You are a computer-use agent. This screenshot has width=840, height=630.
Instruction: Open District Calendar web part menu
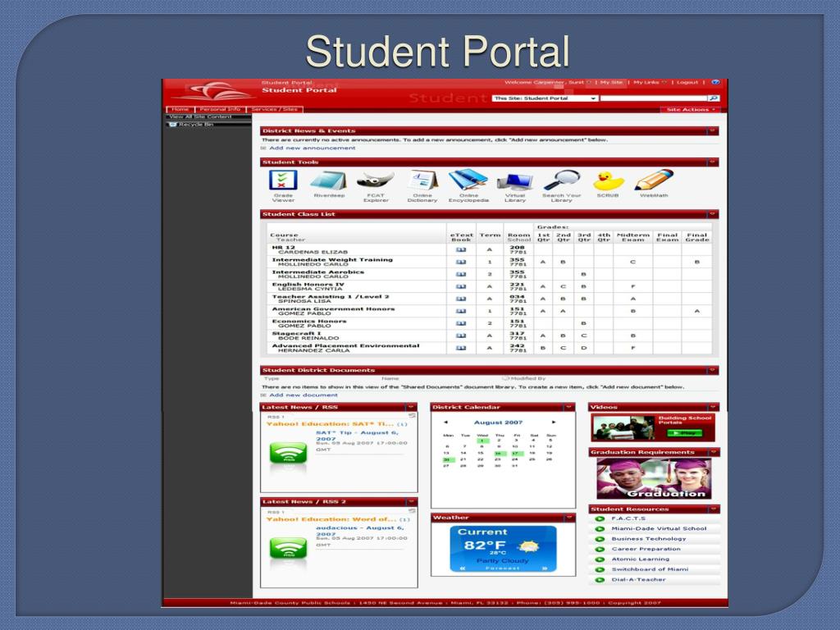click(x=569, y=407)
